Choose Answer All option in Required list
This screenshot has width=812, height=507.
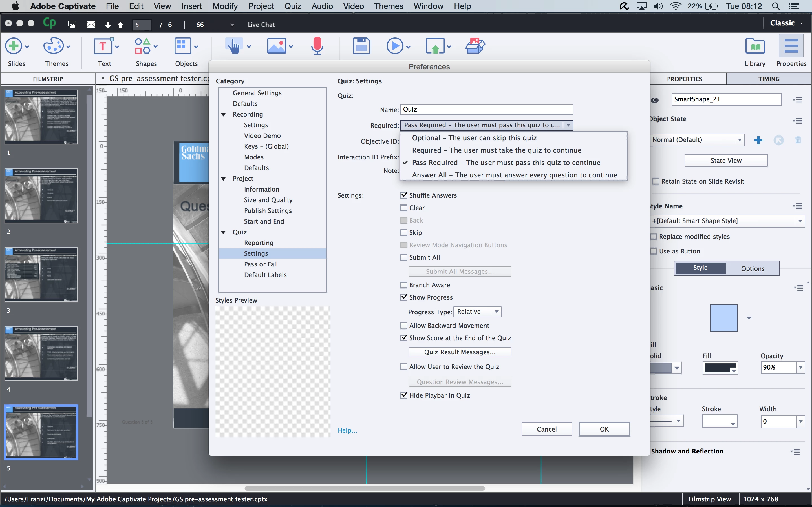pos(514,175)
